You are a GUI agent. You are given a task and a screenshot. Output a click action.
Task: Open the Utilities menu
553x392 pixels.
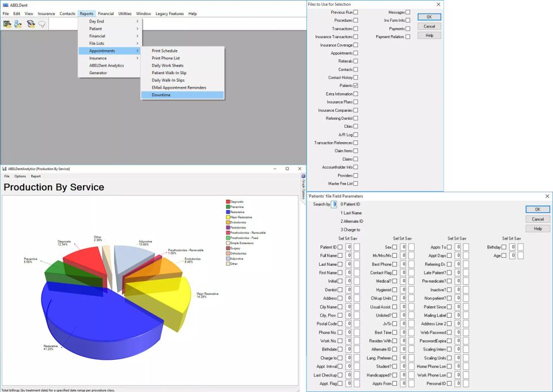[124, 13]
